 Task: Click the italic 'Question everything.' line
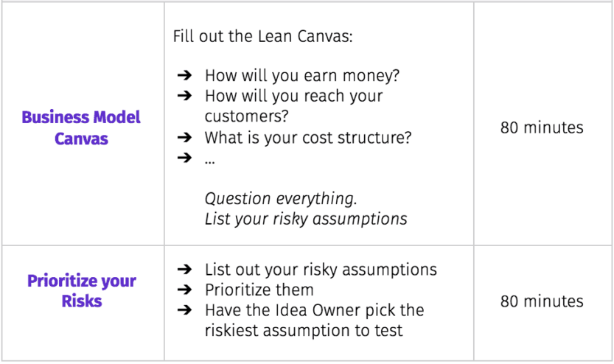tap(281, 199)
